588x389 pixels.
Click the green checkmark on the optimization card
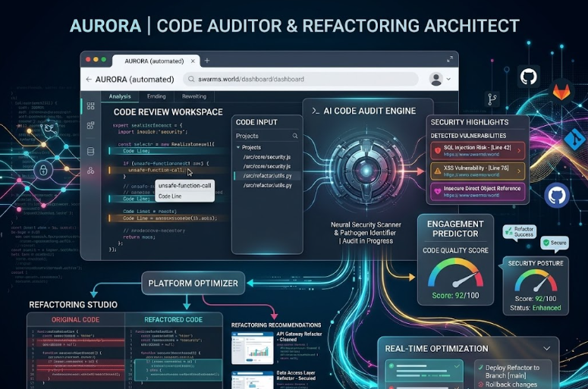click(x=457, y=366)
